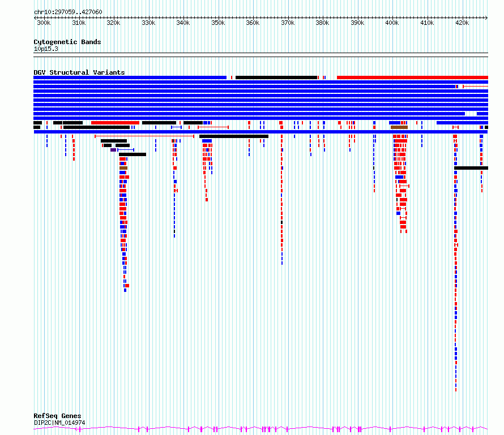Screen dimensions: 504x435
Task: Select the long black variant spanning 347k to 366k
Action: tap(234, 136)
